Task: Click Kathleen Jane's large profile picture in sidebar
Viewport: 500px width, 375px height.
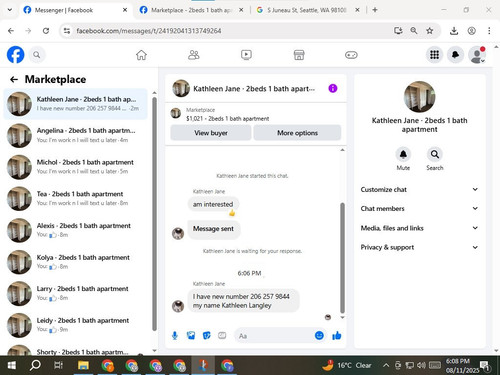Action: click(x=419, y=97)
